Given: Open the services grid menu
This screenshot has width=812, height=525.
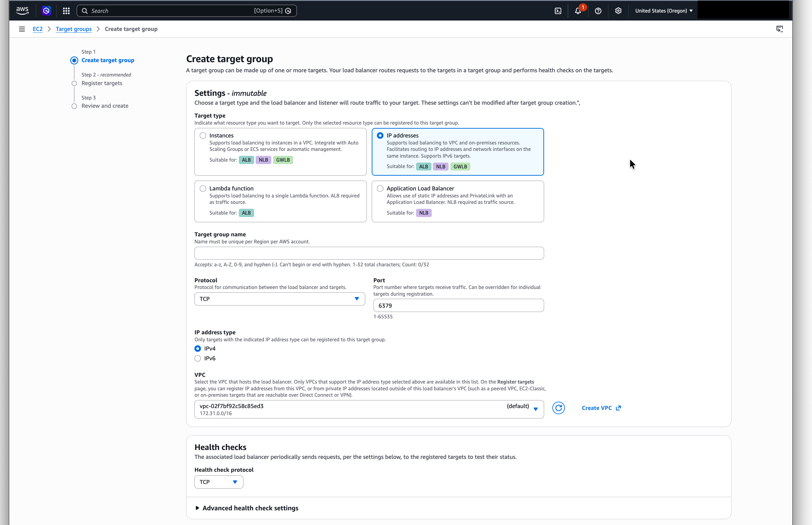Looking at the screenshot, I should pyautogui.click(x=66, y=11).
